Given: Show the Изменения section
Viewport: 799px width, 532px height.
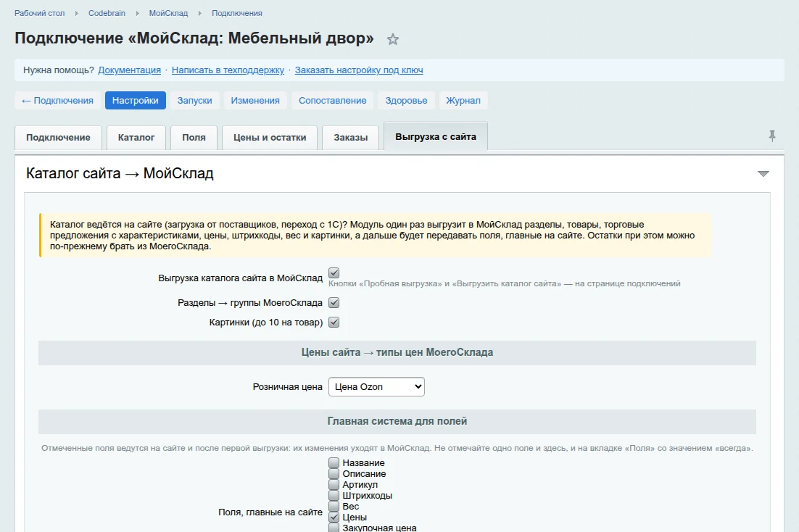Looking at the screenshot, I should (x=255, y=101).
